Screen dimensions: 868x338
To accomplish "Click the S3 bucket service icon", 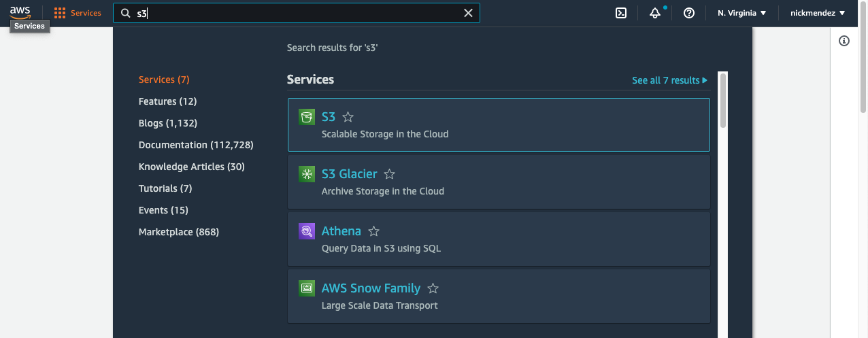I will point(307,117).
